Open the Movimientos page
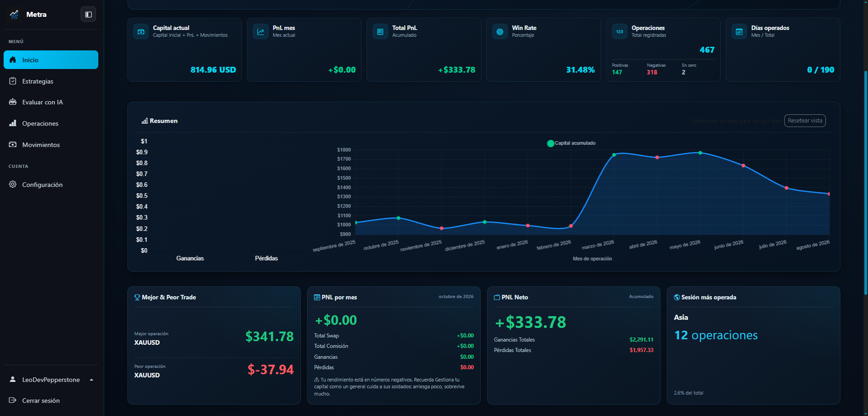The width and height of the screenshot is (868, 416). pos(51,144)
